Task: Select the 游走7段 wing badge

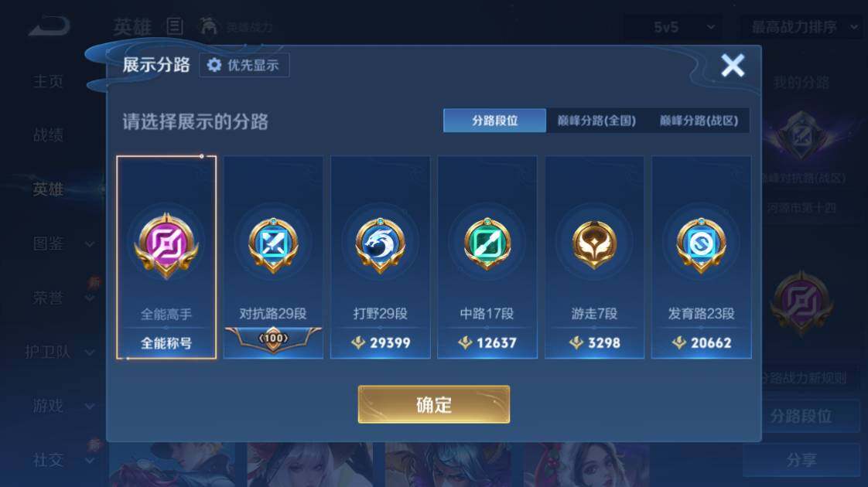Action: coord(594,244)
